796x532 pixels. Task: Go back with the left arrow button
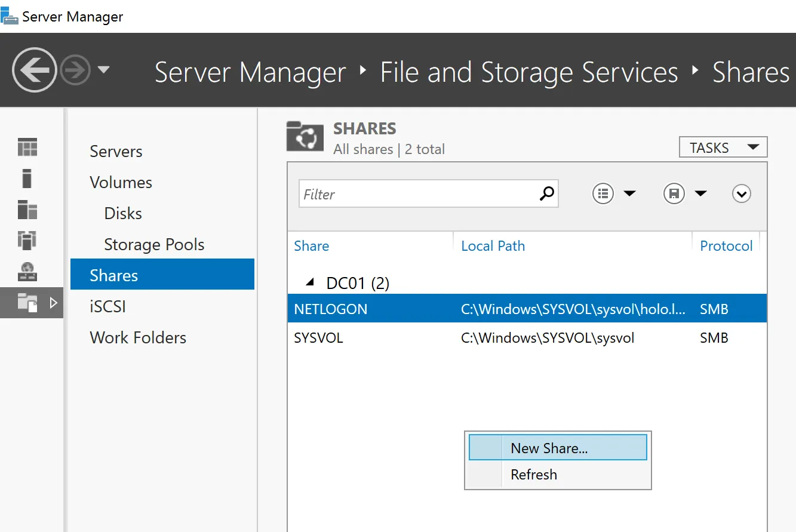(x=34, y=70)
